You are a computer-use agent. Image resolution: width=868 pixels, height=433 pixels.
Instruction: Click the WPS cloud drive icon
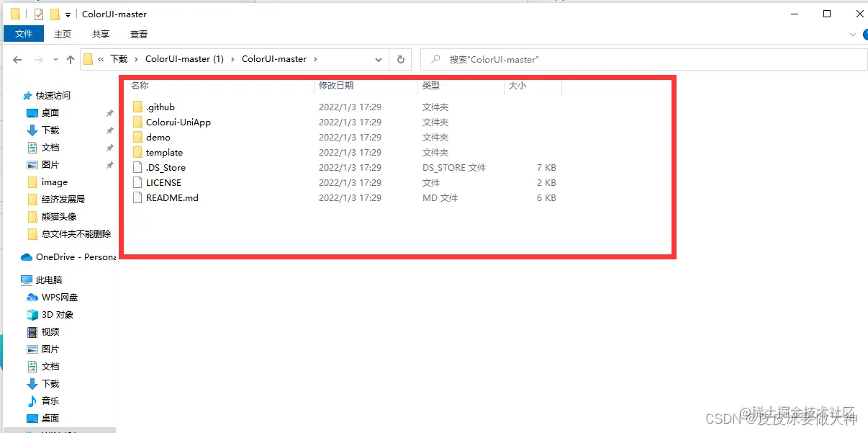[32, 298]
